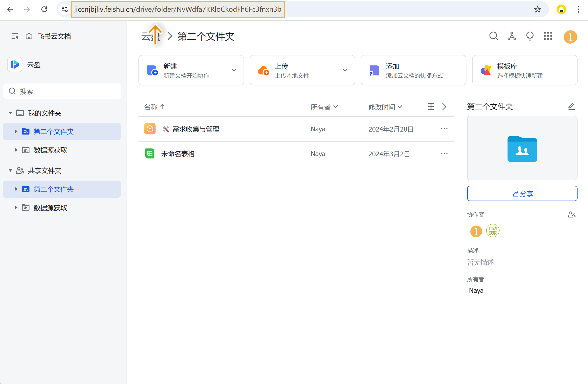Expand 数据源获取 under 我的文件夹

16,150
